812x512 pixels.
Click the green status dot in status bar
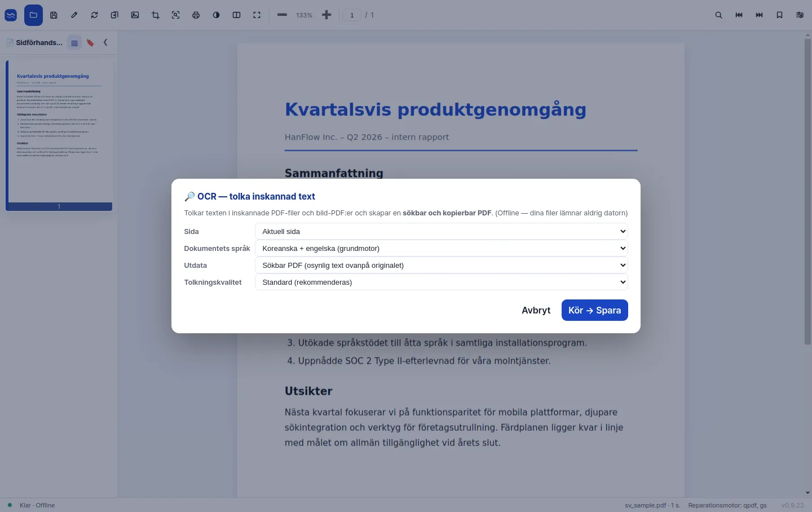(x=10, y=505)
